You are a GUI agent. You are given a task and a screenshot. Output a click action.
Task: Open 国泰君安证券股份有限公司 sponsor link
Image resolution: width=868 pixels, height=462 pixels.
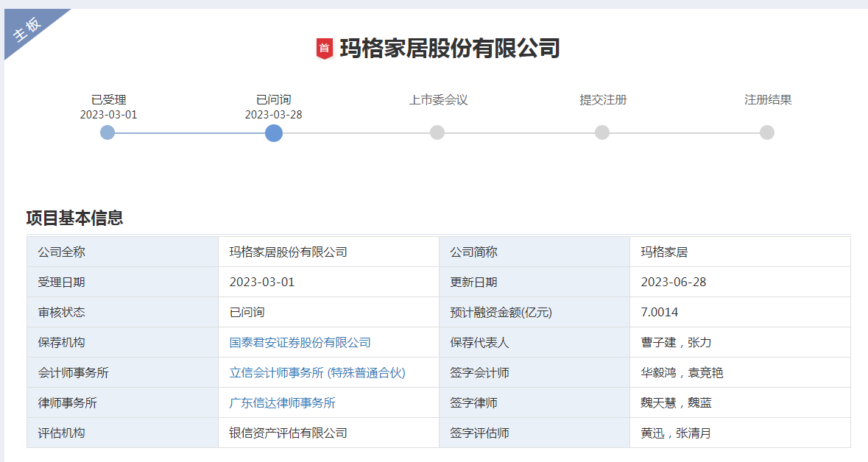(300, 343)
